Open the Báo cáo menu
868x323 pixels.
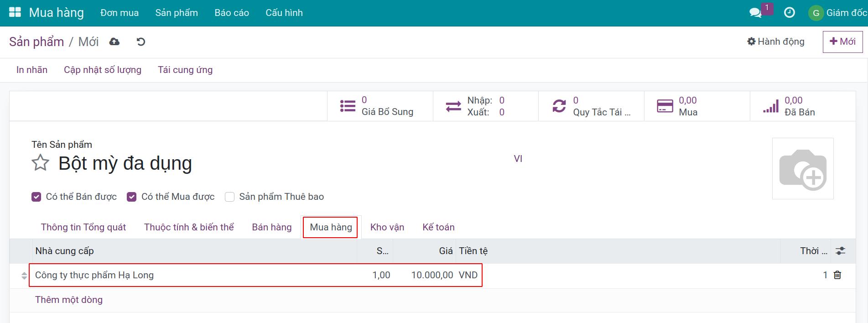232,13
